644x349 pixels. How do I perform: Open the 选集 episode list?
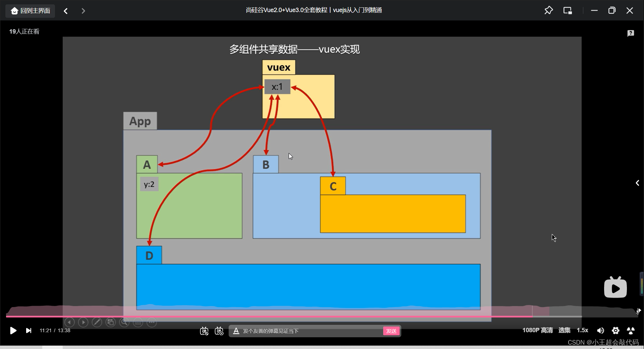(x=564, y=330)
